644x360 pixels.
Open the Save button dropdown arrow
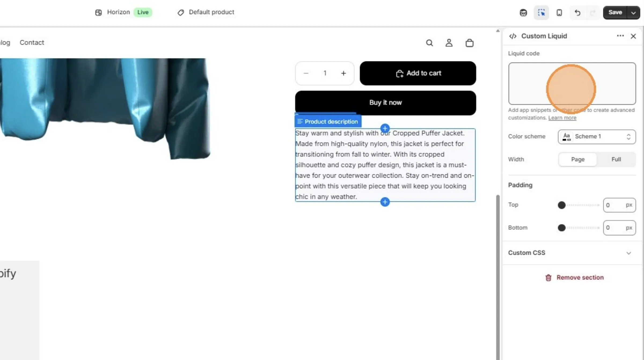[x=633, y=13]
